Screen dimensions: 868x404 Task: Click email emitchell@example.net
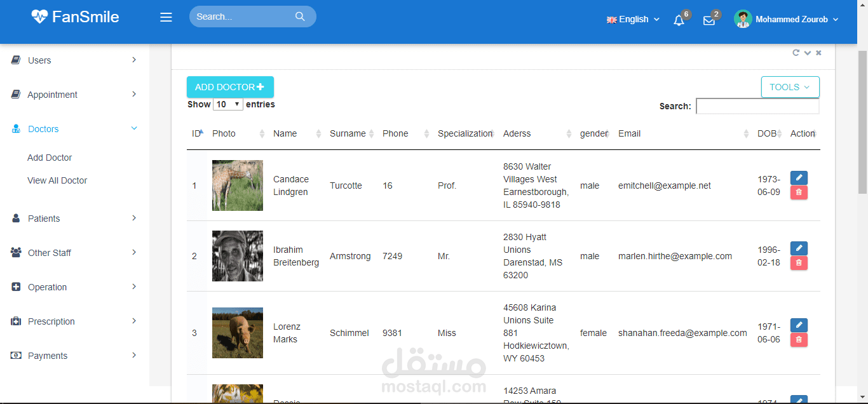coord(665,185)
